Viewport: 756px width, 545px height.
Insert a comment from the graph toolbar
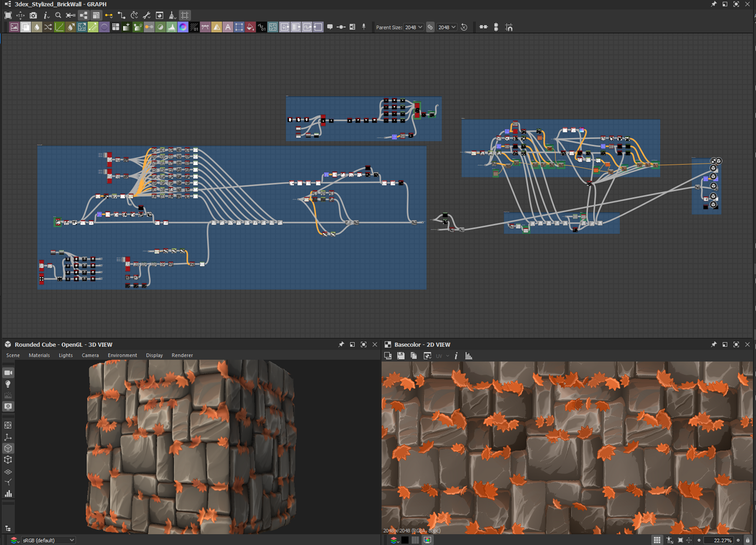click(330, 27)
